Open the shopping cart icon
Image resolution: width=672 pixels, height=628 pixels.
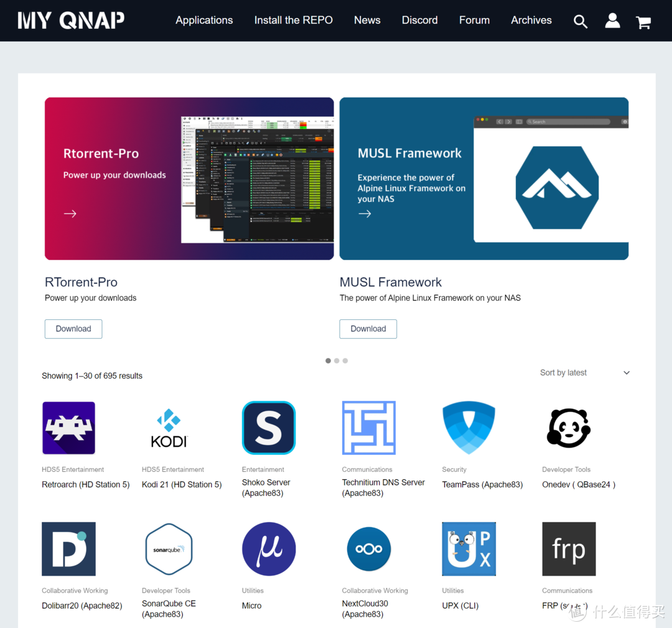(643, 22)
